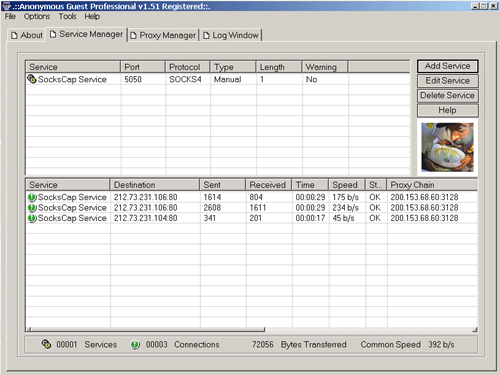Click the page icon on the Log Window tab
This screenshot has height=375, width=500.
(206, 35)
